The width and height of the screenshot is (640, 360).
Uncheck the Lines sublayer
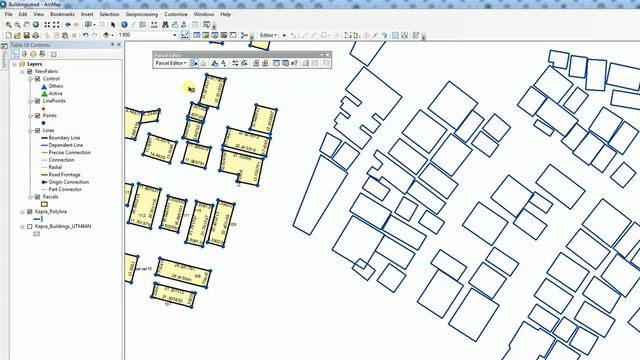tap(38, 131)
